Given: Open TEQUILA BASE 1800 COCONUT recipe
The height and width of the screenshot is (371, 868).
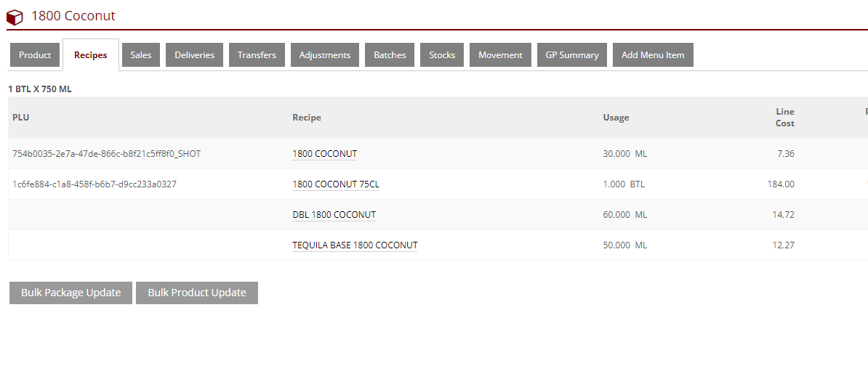Looking at the screenshot, I should 355,245.
